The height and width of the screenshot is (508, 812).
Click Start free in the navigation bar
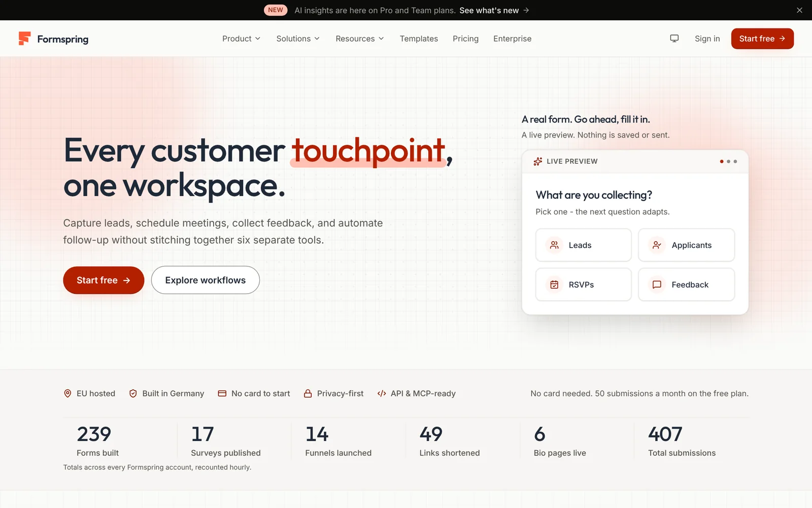[x=762, y=39]
